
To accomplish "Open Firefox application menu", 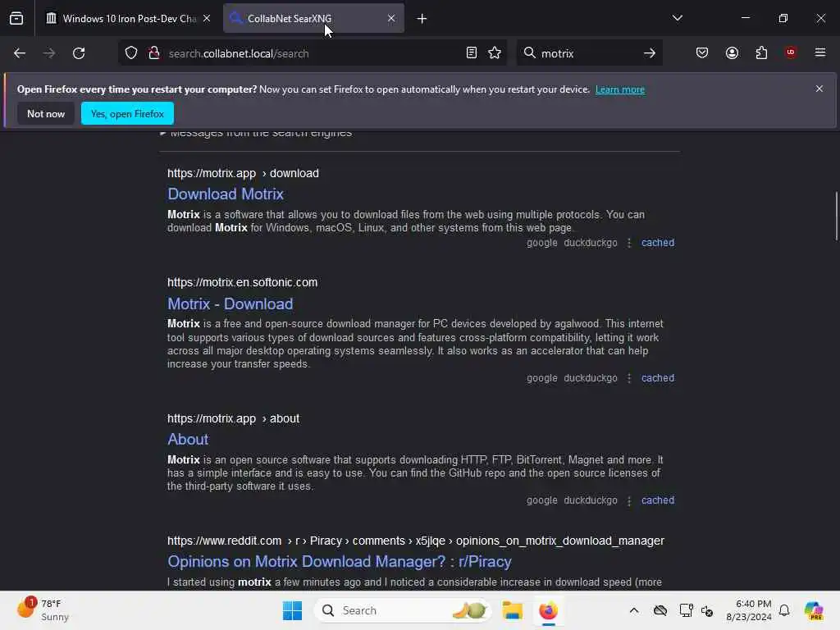I will [x=820, y=52].
